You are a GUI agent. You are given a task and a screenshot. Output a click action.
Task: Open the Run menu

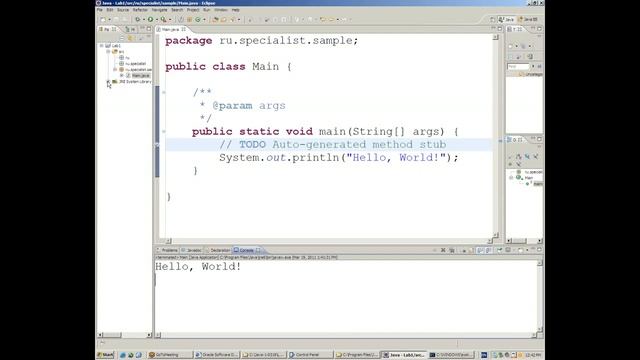pos(207,10)
